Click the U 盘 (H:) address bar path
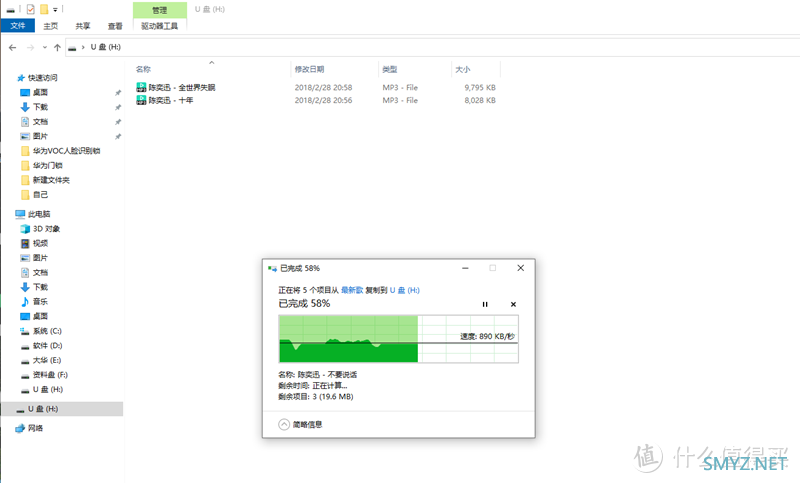This screenshot has height=483, width=800. pos(106,47)
